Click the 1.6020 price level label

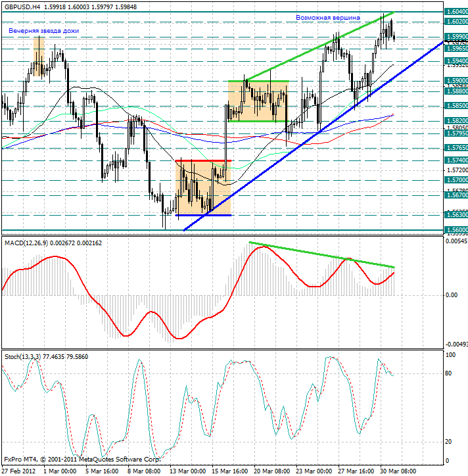456,22
